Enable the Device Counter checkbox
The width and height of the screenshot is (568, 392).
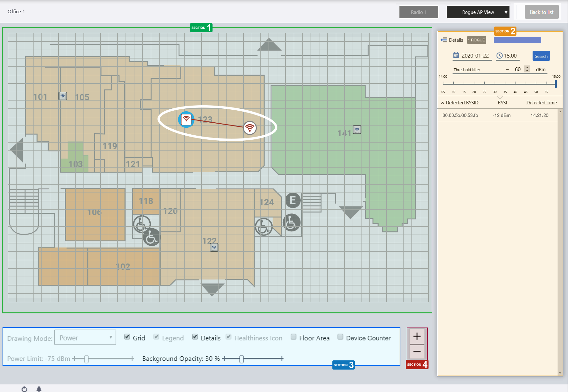click(340, 337)
